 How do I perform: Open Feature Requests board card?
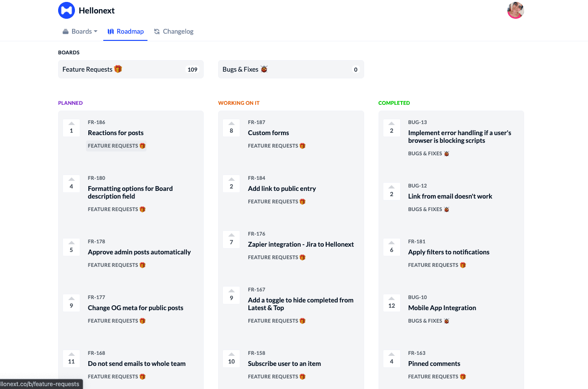pos(131,69)
